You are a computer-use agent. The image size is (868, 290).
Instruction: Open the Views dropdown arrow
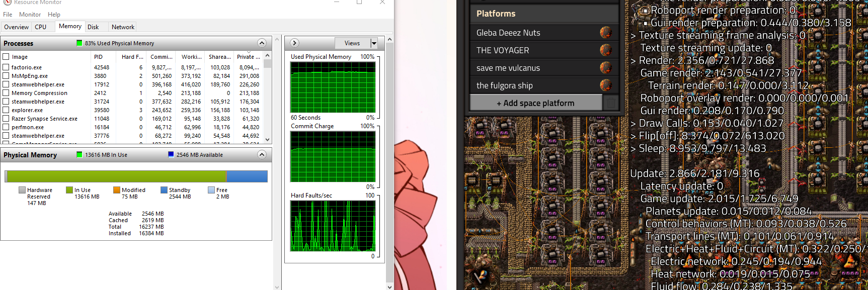coord(374,43)
